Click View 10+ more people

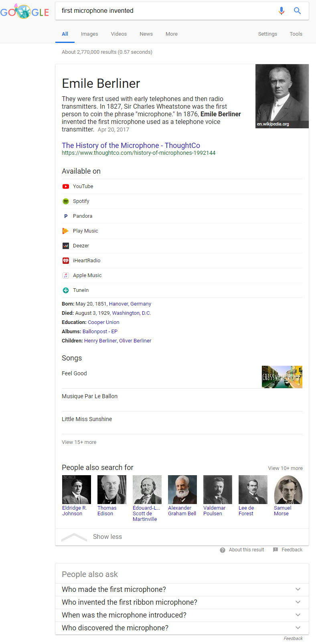pyautogui.click(x=286, y=468)
